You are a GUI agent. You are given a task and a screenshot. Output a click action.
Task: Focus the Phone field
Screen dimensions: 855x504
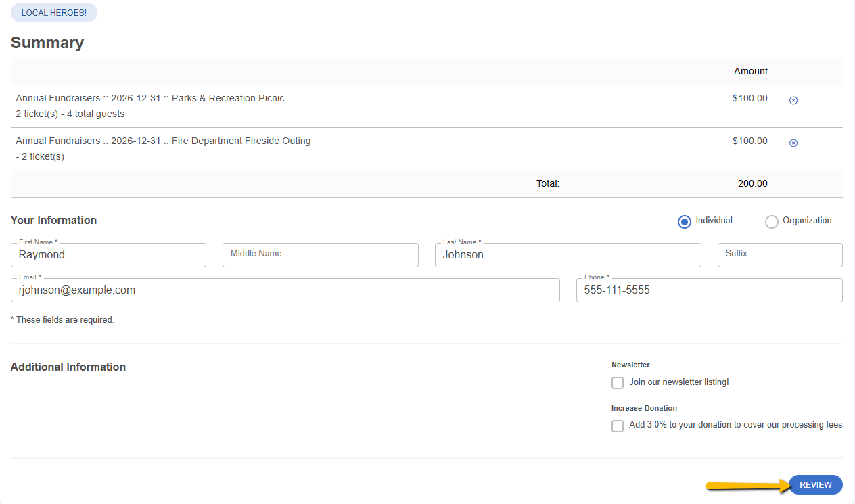710,290
